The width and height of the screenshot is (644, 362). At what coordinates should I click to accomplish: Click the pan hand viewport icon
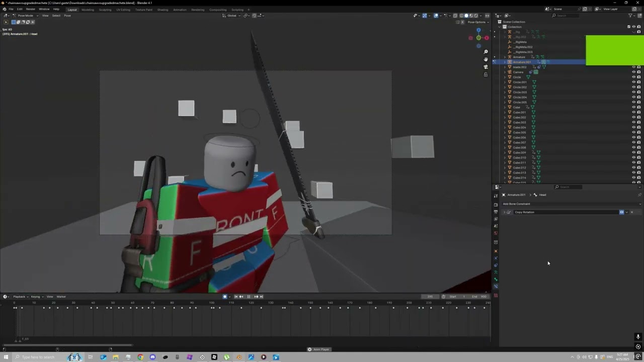(486, 59)
